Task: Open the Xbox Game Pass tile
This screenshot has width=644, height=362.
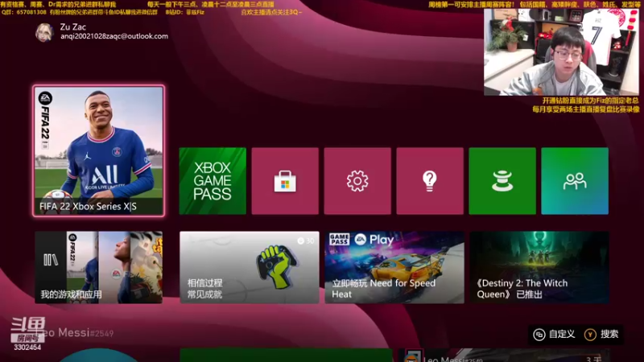Action: point(213,181)
